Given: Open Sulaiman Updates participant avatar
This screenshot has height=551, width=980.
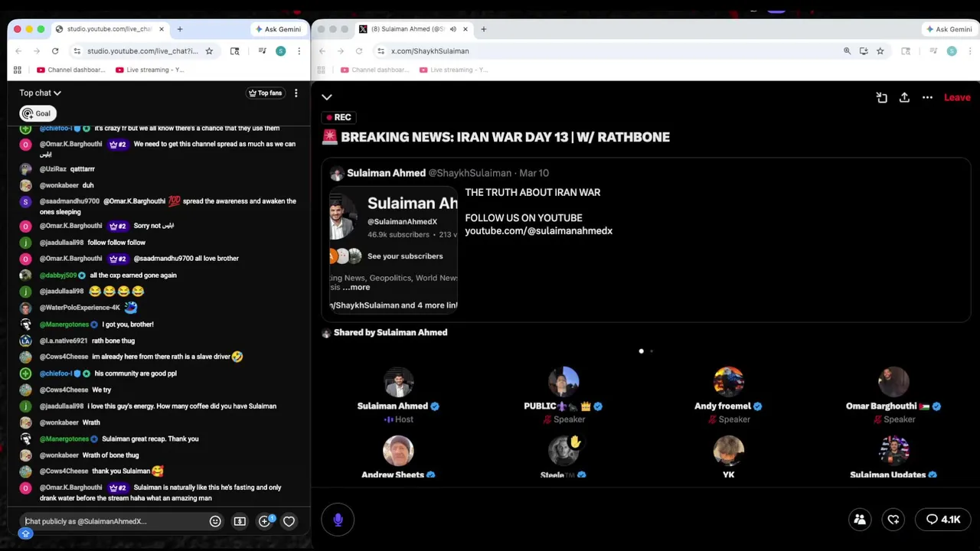Looking at the screenshot, I should pos(893,450).
